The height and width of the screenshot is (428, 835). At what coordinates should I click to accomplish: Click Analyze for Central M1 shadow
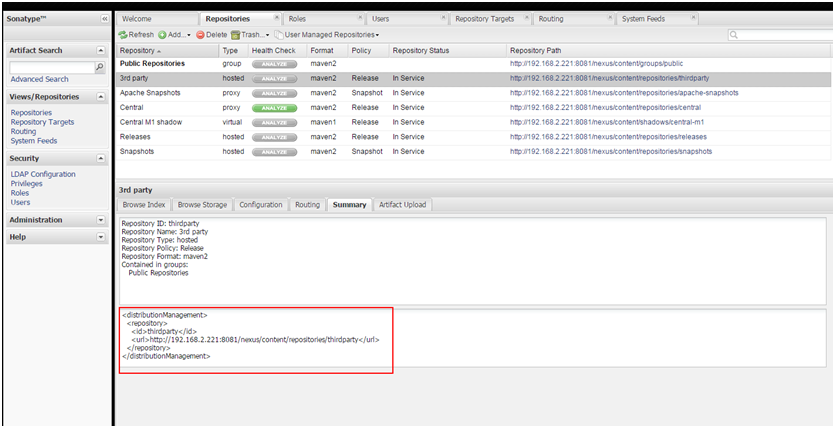(274, 122)
